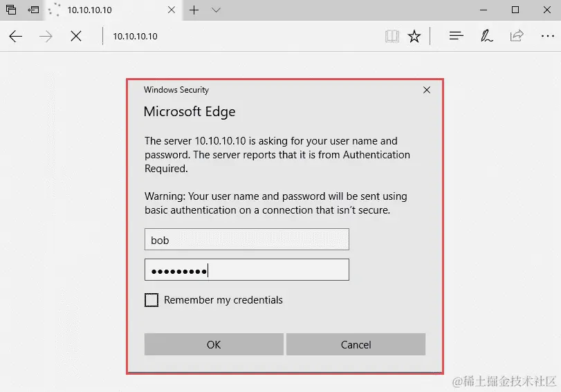Open Settings and more ellipsis

tap(548, 36)
